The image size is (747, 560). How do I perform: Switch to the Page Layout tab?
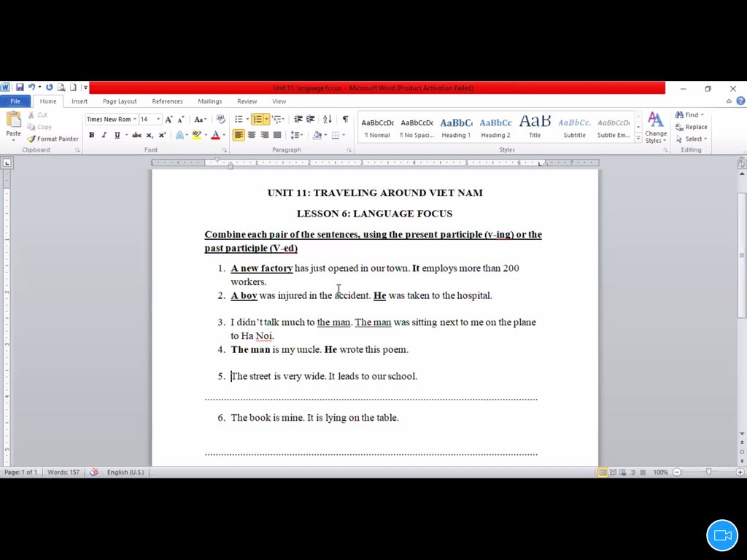[x=120, y=101]
